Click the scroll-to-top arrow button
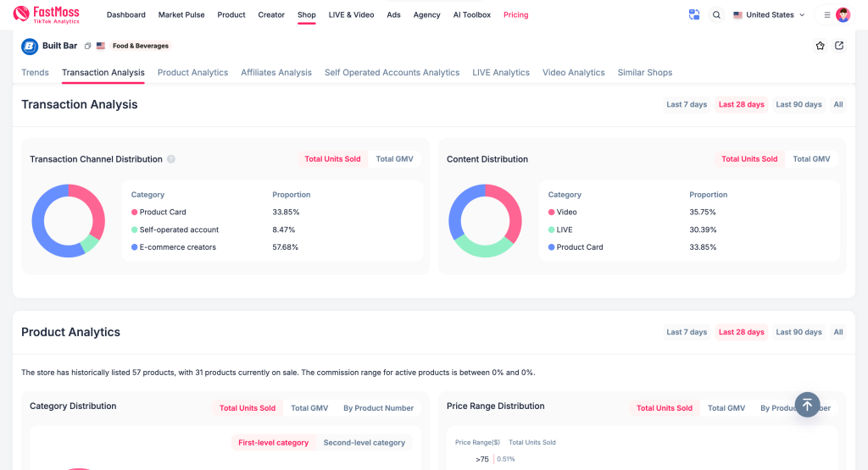868x470 pixels. [x=807, y=405]
